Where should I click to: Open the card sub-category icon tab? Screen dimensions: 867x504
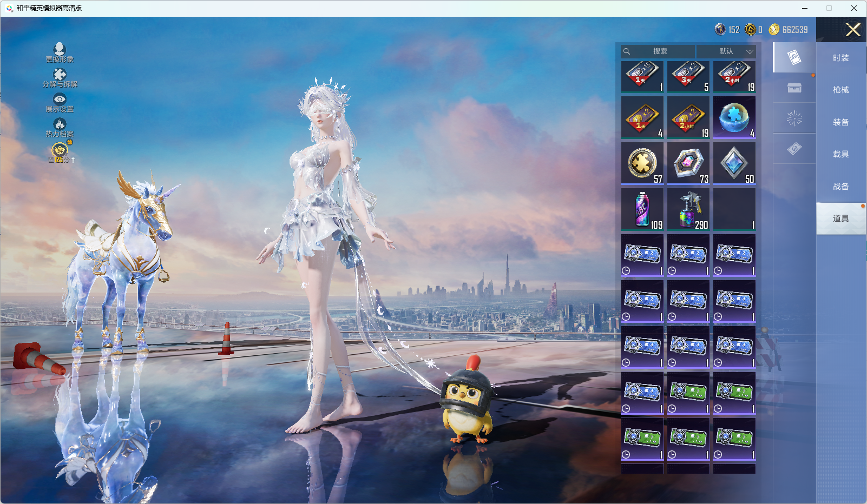point(794,57)
